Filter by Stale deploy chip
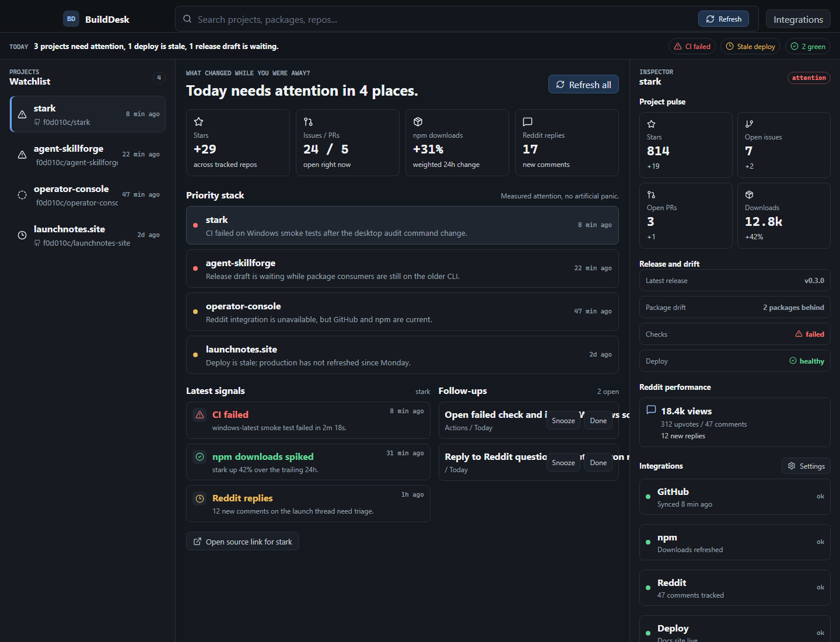 tap(751, 46)
